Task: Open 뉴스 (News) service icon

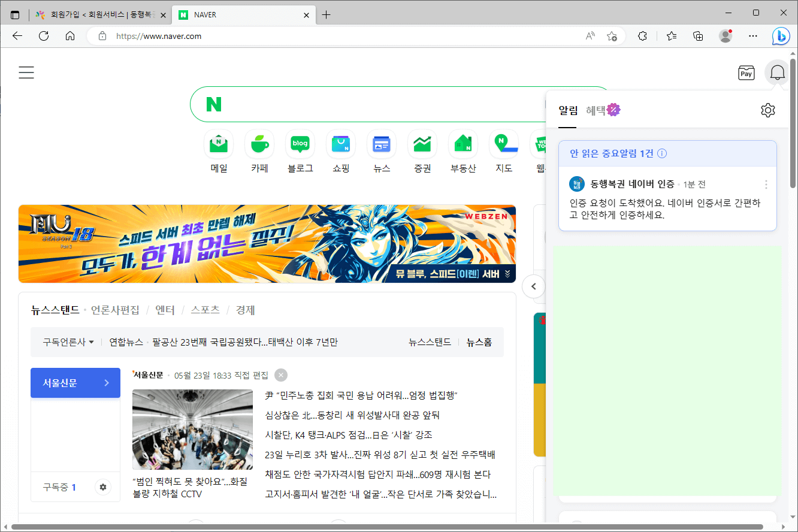Action: [381, 144]
